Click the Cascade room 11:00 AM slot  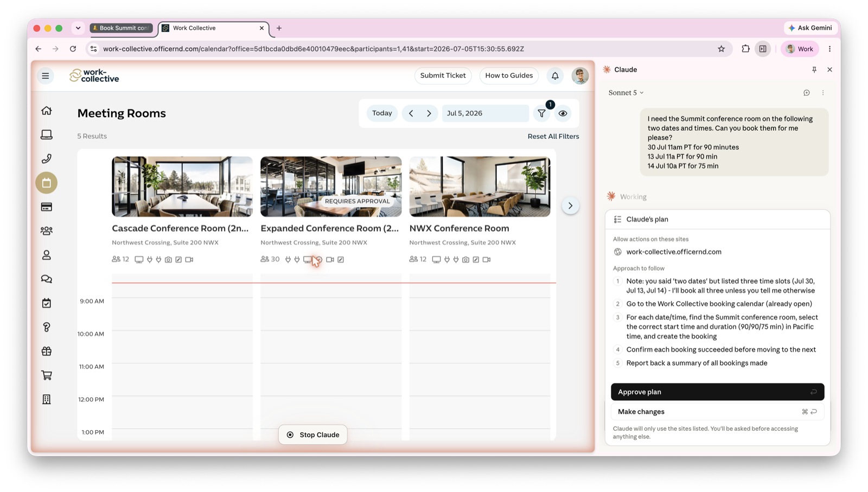pyautogui.click(x=182, y=379)
